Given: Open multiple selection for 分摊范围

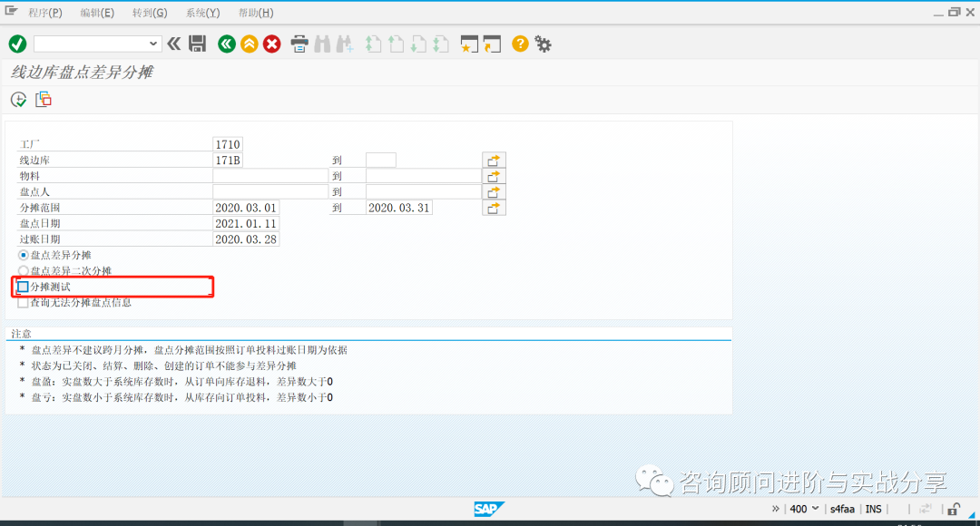Looking at the screenshot, I should tap(494, 208).
